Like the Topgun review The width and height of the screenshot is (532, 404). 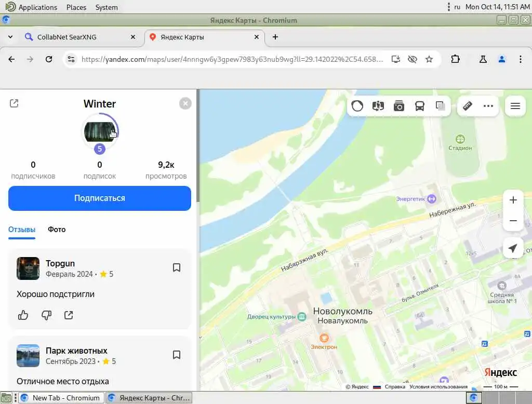(23, 315)
